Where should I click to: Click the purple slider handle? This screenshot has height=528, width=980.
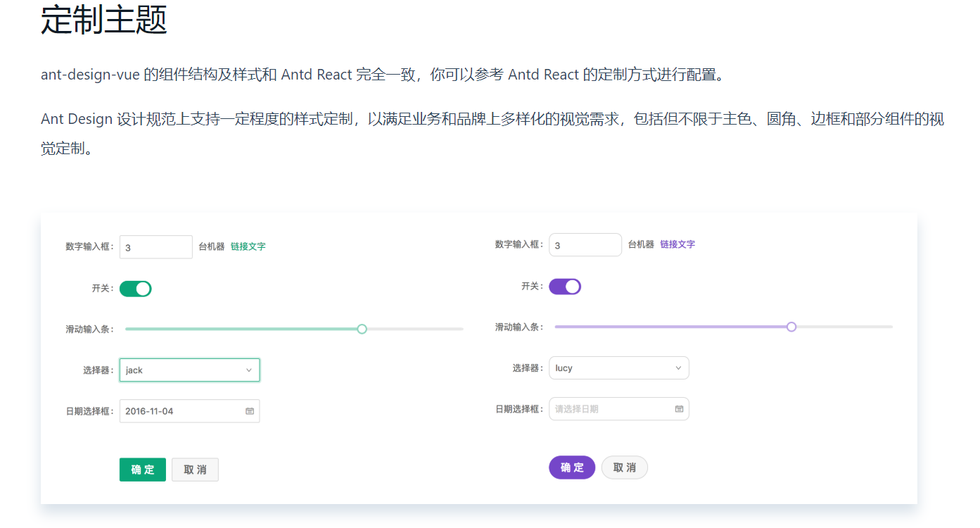click(x=791, y=327)
